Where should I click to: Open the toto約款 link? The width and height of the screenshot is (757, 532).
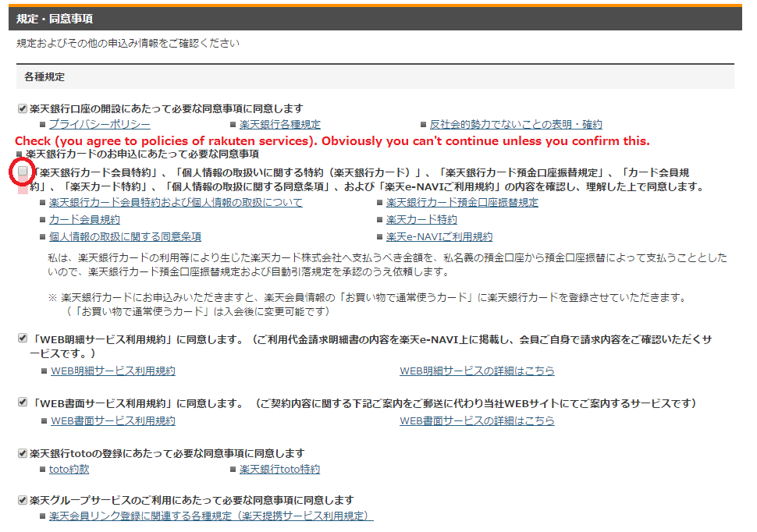pyautogui.click(x=69, y=470)
